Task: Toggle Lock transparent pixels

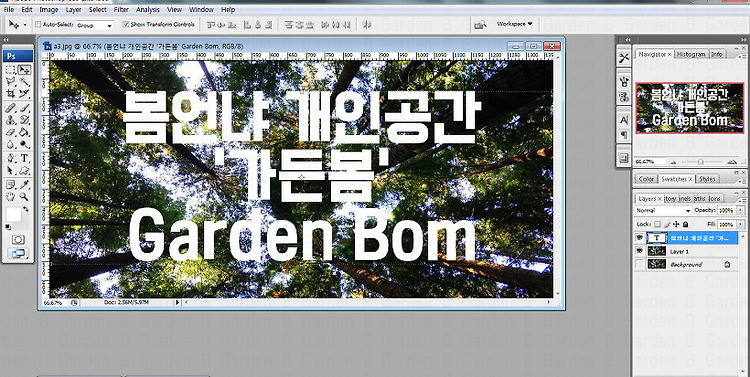Action: point(657,224)
